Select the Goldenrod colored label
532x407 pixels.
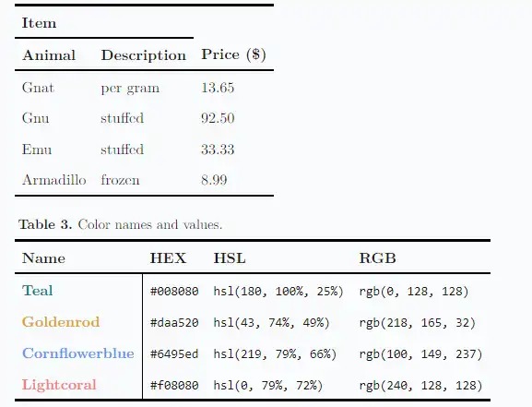(x=61, y=322)
